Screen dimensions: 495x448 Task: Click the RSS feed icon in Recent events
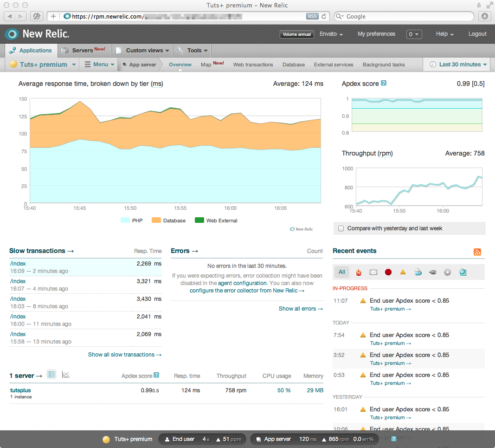click(x=477, y=252)
